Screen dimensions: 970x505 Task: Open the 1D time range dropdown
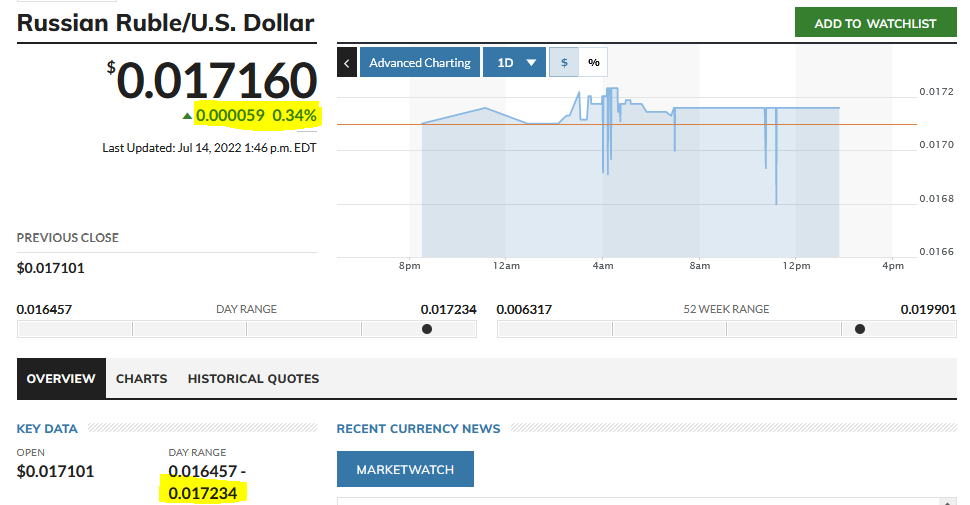[x=514, y=63]
